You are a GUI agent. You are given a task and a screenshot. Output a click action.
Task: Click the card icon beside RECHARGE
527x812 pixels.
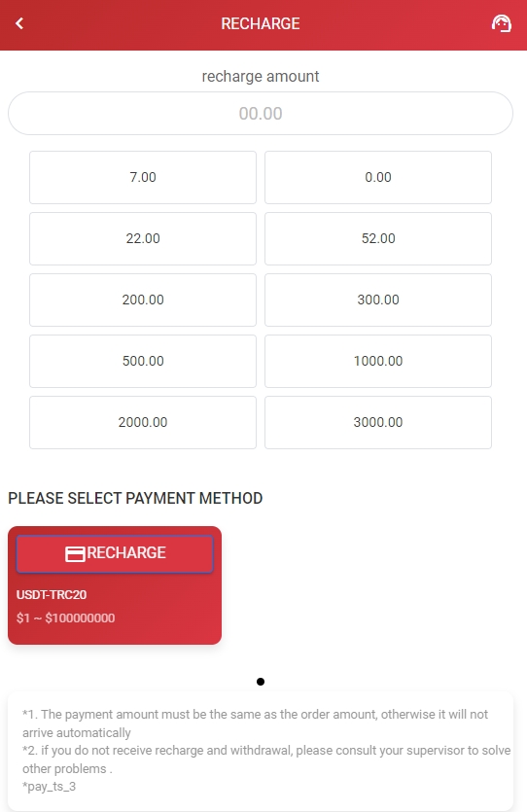tap(75, 553)
